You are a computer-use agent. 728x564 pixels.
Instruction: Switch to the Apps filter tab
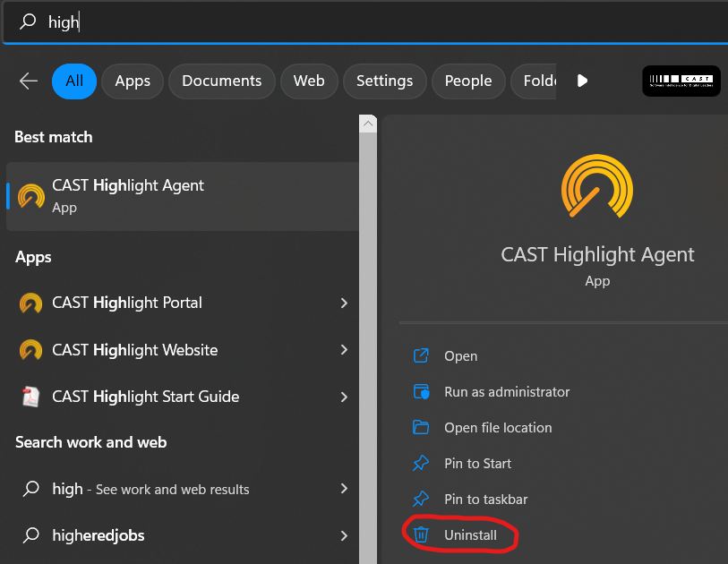point(133,81)
